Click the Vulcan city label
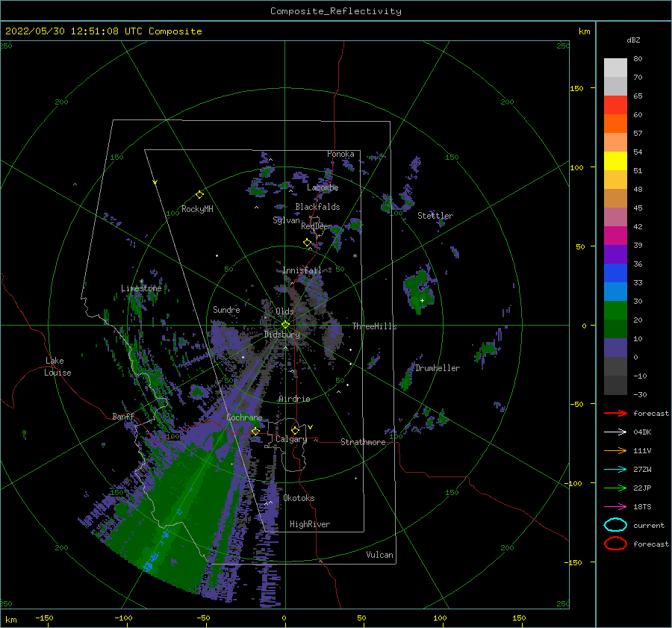Screen dimensions: 672x628 [380, 555]
